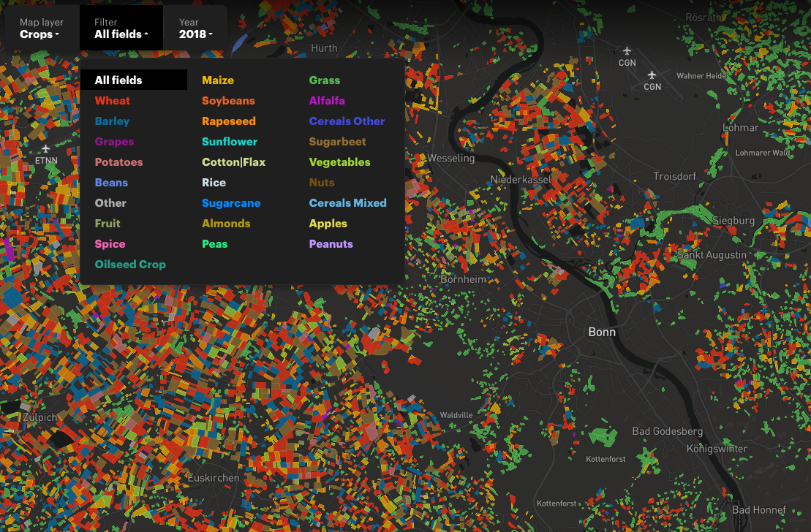
Task: Select the Potatoes crop filter
Action: [x=118, y=161]
